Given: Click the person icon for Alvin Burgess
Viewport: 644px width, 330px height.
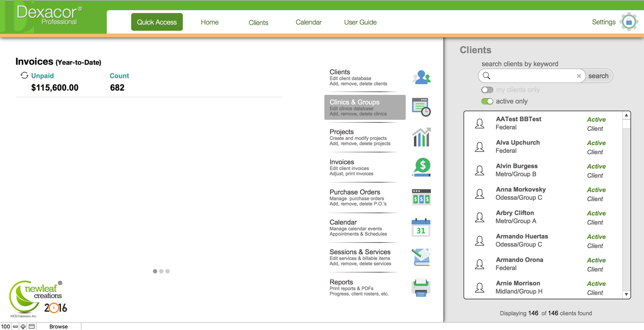Looking at the screenshot, I should pos(479,171).
